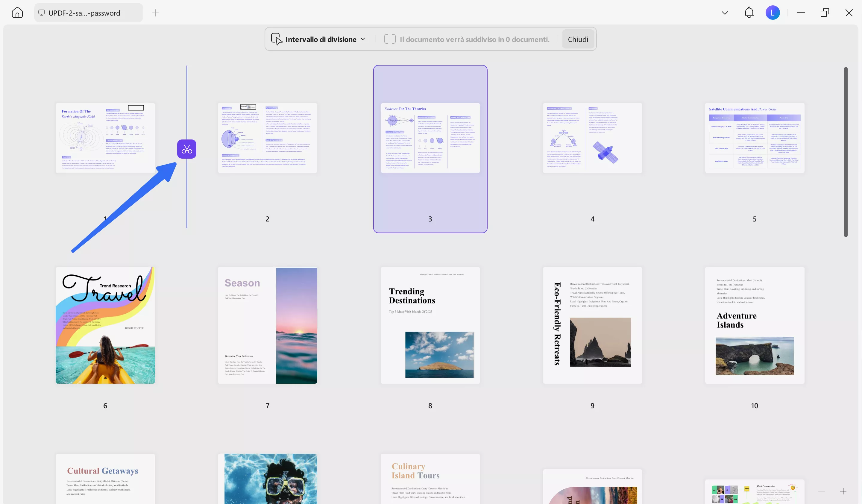Select the Season page 7 thumbnail
This screenshot has height=504, width=862.
pyautogui.click(x=267, y=325)
